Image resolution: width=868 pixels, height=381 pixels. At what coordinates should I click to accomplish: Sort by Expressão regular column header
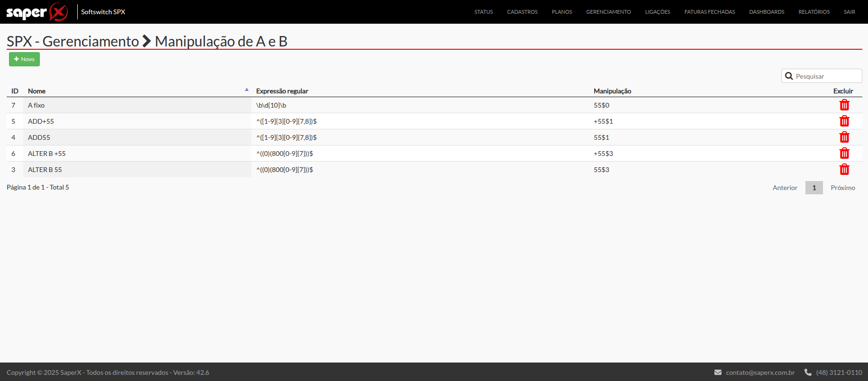(282, 91)
